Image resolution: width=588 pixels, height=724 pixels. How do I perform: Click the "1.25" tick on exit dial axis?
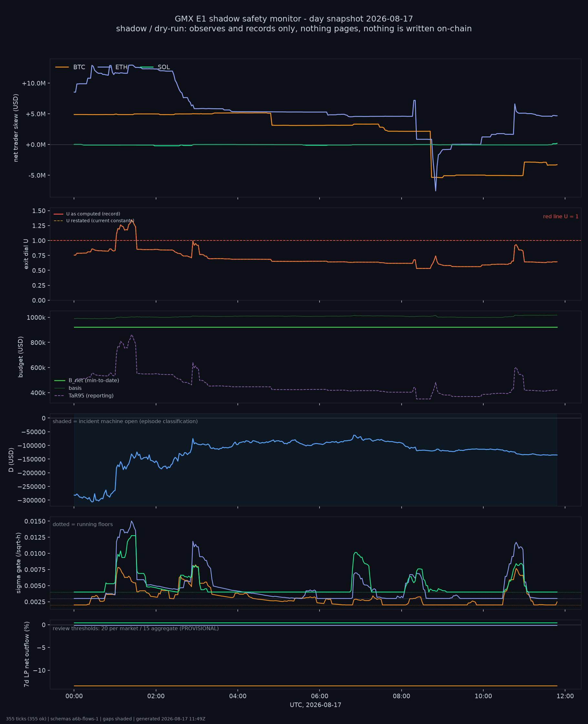click(39, 226)
